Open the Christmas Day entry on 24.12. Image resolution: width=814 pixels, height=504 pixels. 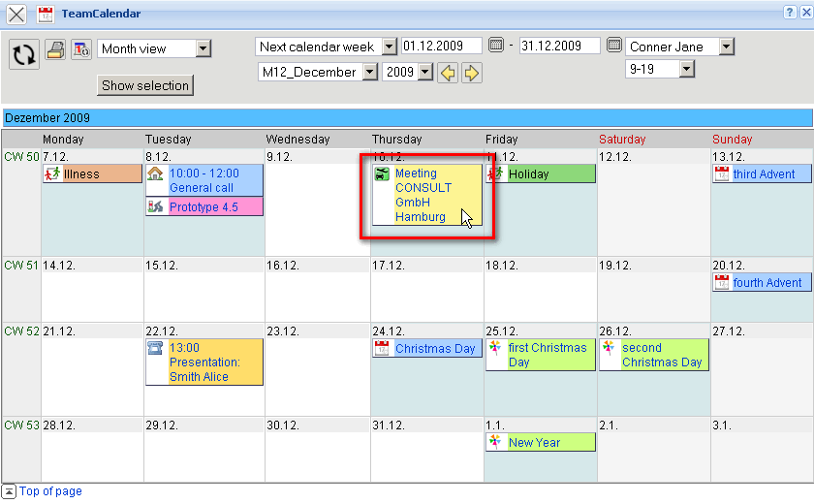pyautogui.click(x=427, y=348)
